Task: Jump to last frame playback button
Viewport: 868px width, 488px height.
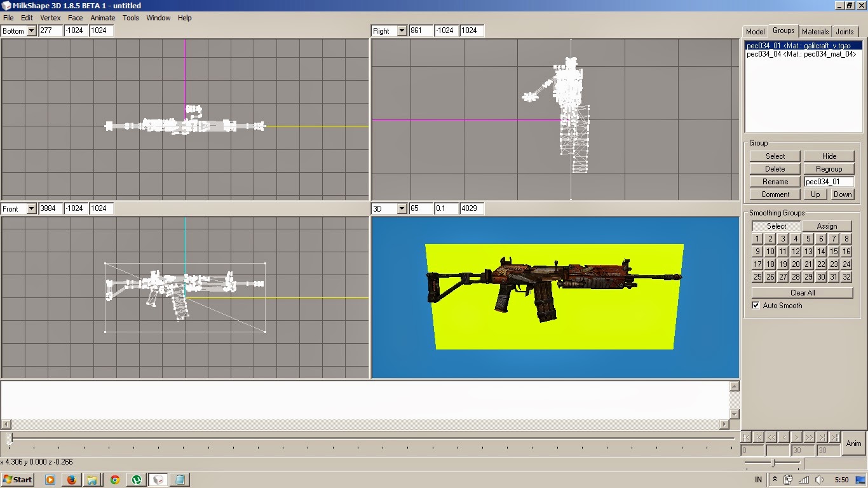Action: [835, 437]
